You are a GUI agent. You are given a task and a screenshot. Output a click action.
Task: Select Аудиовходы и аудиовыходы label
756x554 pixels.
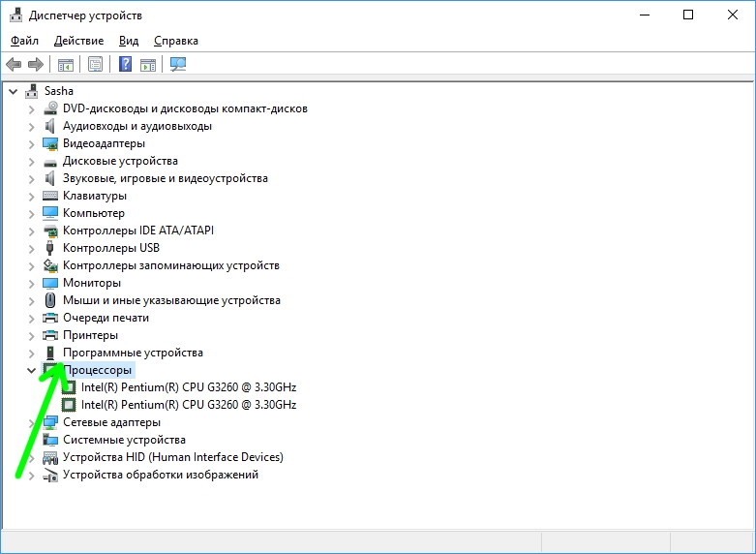(x=137, y=126)
